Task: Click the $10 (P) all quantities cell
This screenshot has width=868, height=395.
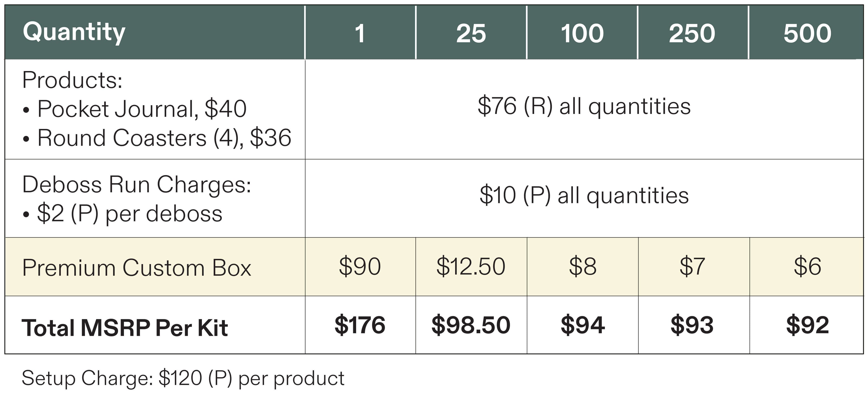Action: tap(584, 195)
